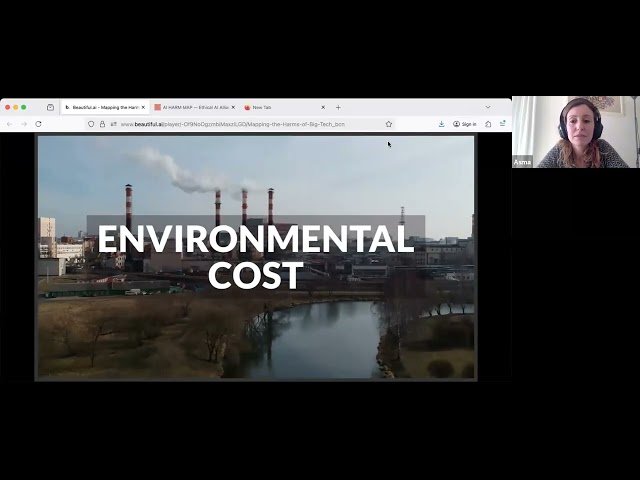Viewport: 640px width, 480px height.
Task: Reload the current page
Action: 39,124
